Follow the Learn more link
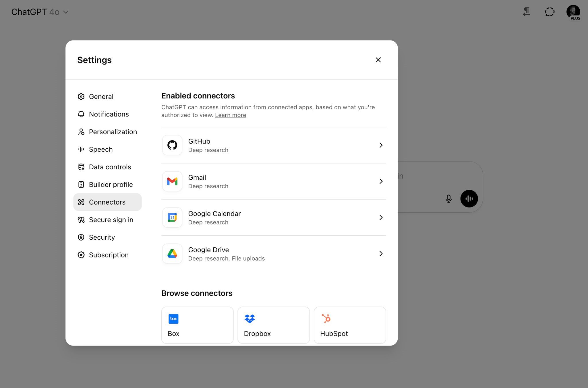Screen dimensions: 588x388 231,115
